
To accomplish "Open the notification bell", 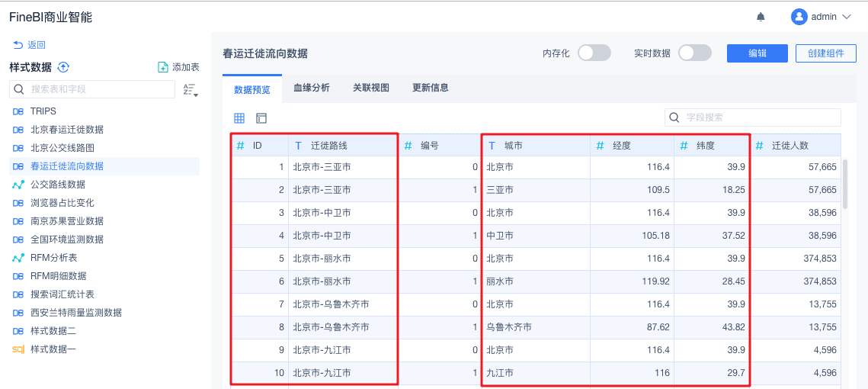I will click(x=761, y=17).
